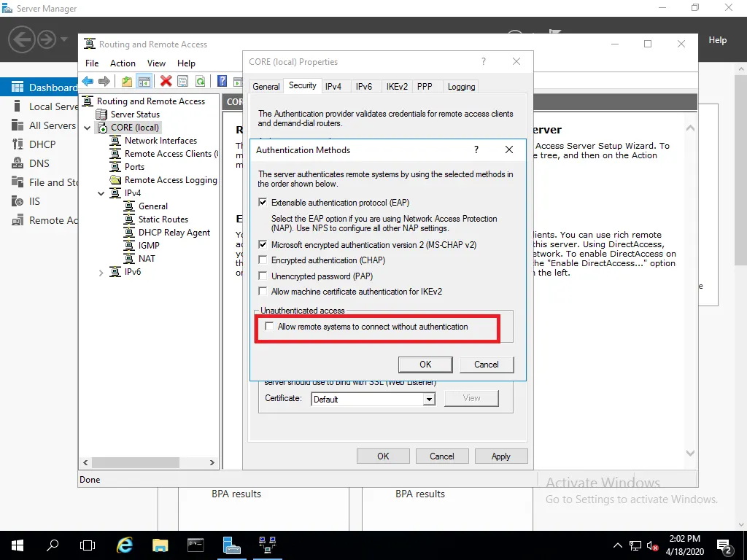Click the tree pane scroll right arrow
Image resolution: width=747 pixels, height=560 pixels.
click(x=212, y=462)
